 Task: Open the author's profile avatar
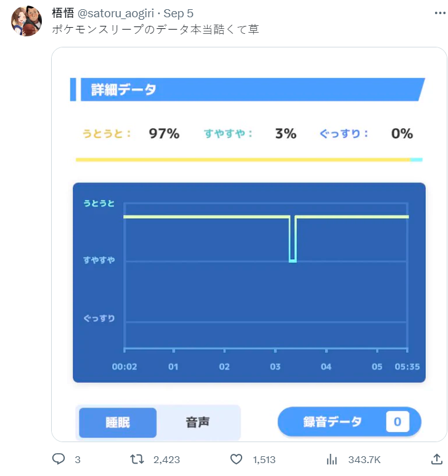pyautogui.click(x=26, y=21)
